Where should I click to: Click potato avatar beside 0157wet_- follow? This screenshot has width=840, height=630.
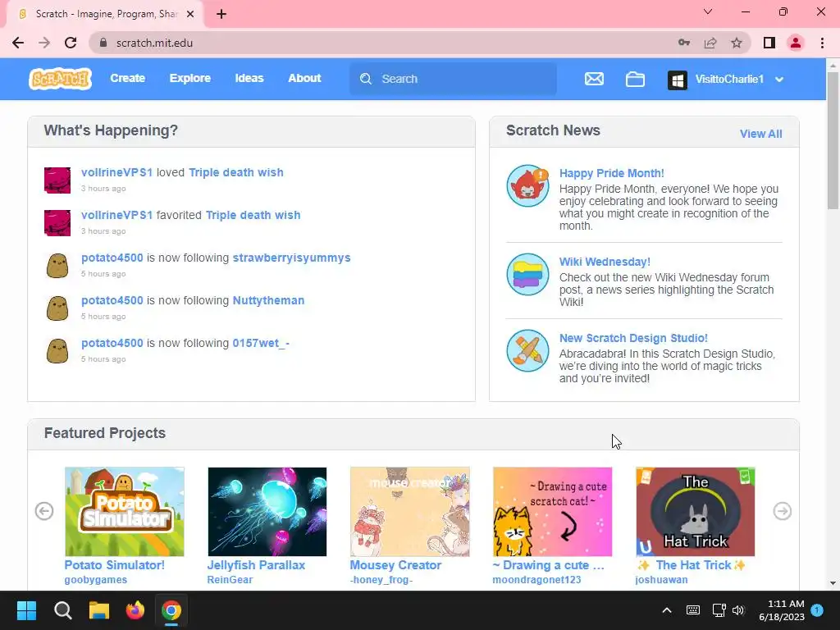(x=57, y=351)
